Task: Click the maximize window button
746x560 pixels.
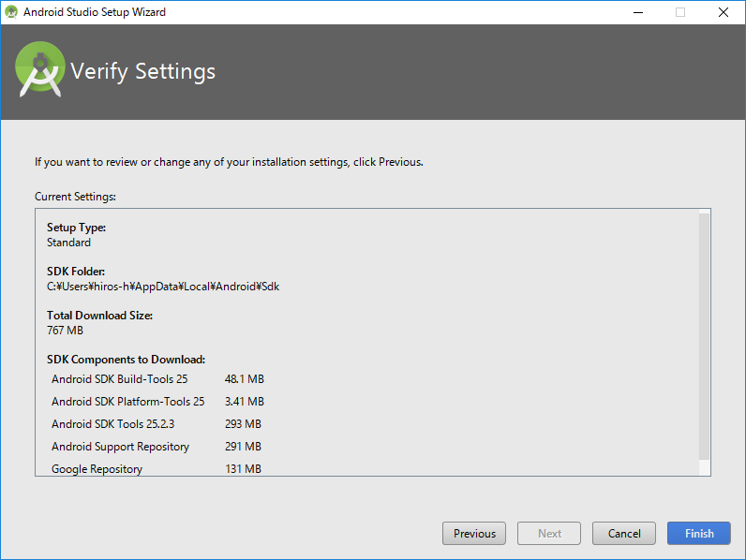Action: pyautogui.click(x=680, y=12)
